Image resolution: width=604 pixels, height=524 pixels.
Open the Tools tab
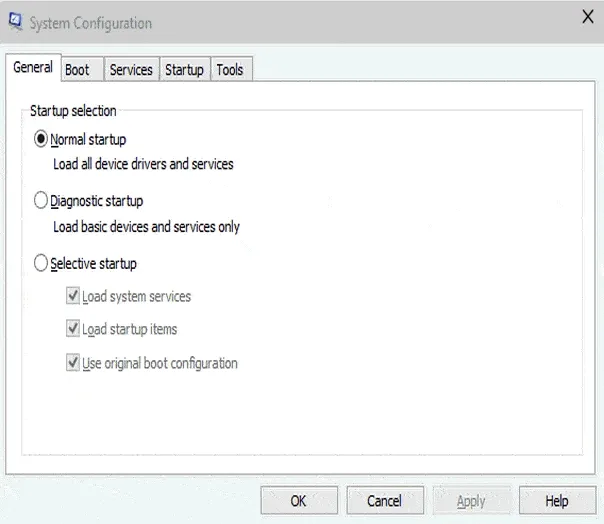point(230,69)
